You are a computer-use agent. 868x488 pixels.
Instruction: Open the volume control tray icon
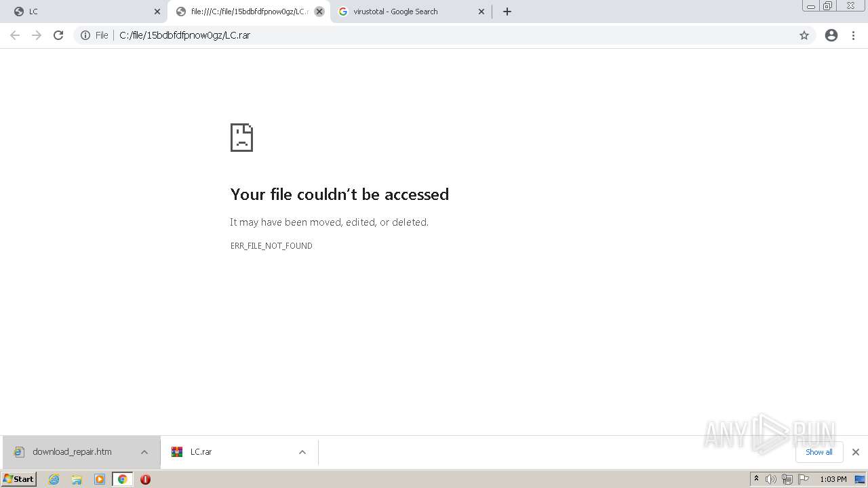coord(771,479)
